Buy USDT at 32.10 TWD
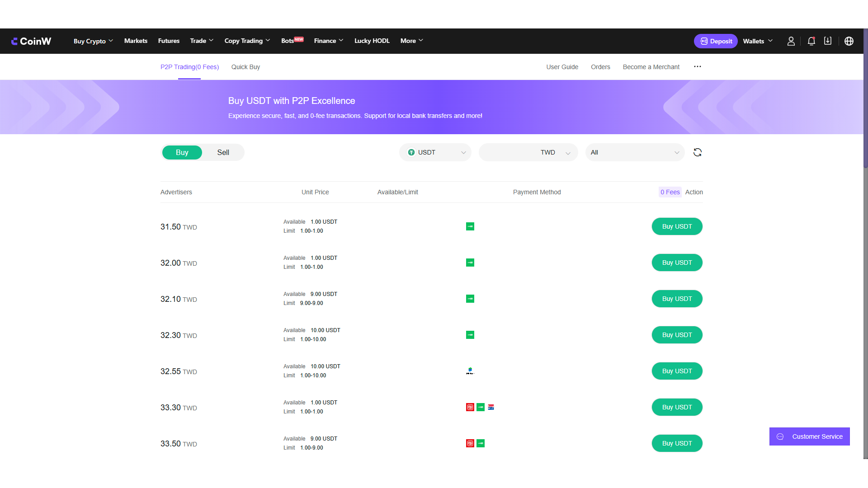The width and height of the screenshot is (868, 488). [677, 299]
